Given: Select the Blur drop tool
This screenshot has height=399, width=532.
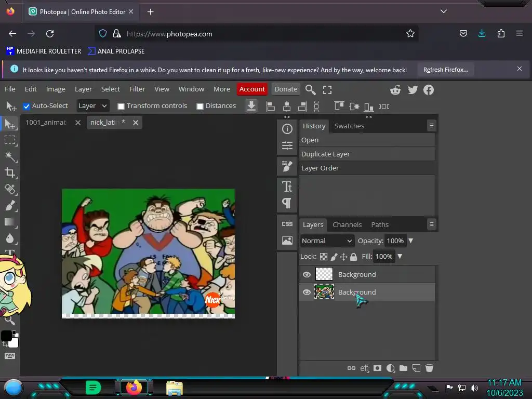Looking at the screenshot, I should pos(10,238).
